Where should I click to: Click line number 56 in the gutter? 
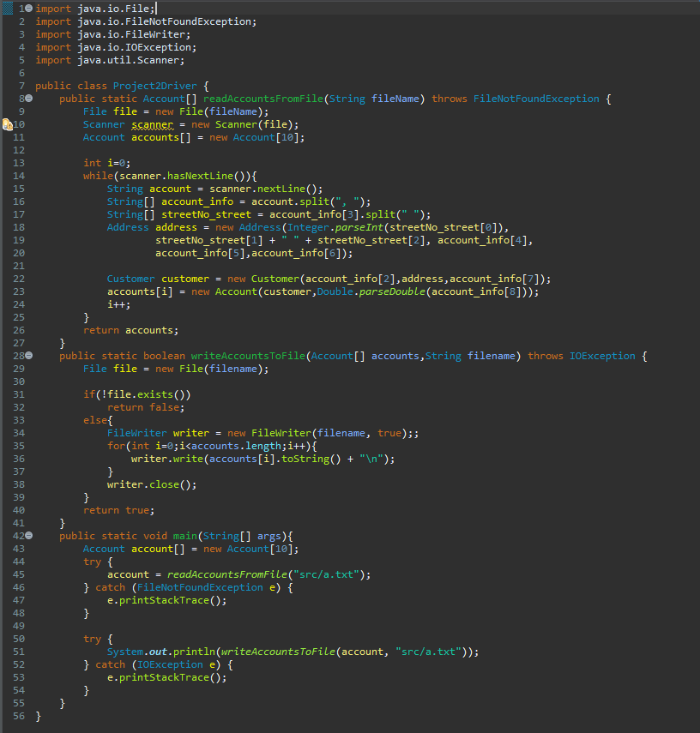(x=19, y=716)
